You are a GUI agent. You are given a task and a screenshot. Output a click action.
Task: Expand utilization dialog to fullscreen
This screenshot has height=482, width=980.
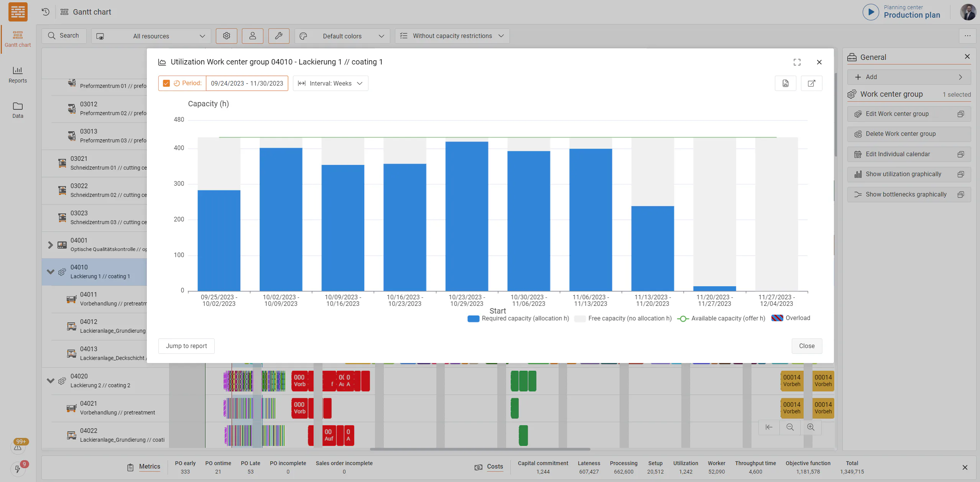tap(797, 62)
